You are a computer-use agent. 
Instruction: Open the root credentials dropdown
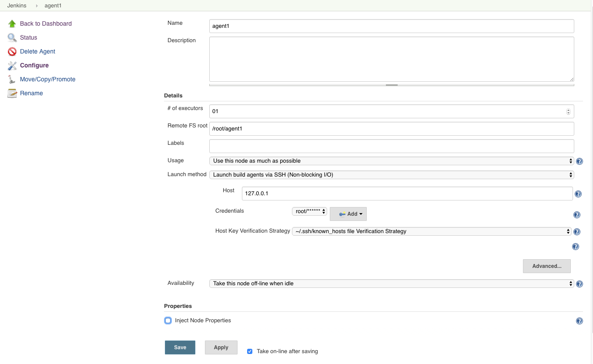(x=309, y=211)
